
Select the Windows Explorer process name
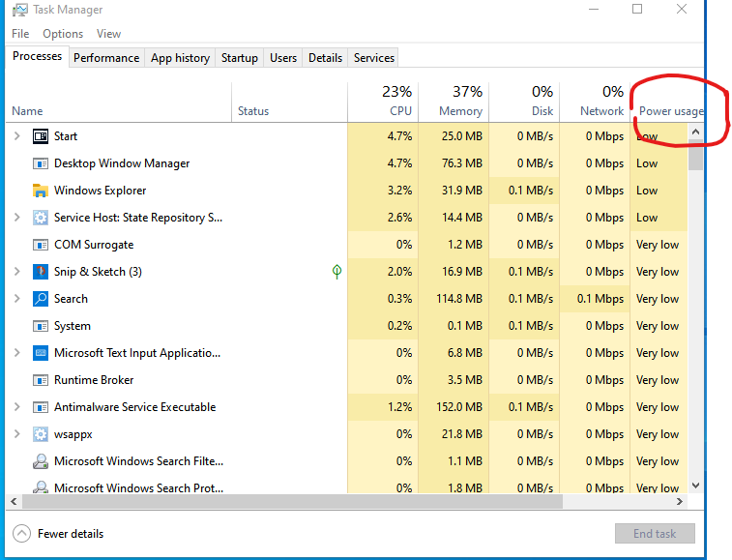click(100, 191)
